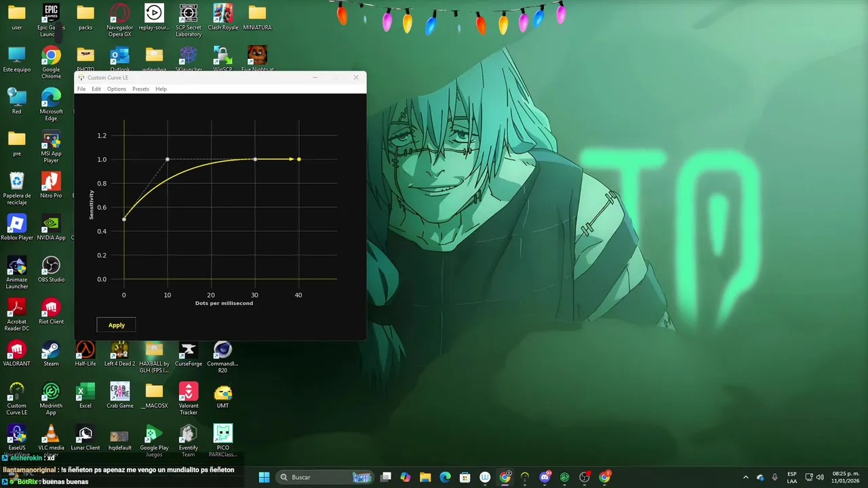Select Acrobat Reader DC shortcut
This screenshot has height=488, width=868.
(17, 314)
